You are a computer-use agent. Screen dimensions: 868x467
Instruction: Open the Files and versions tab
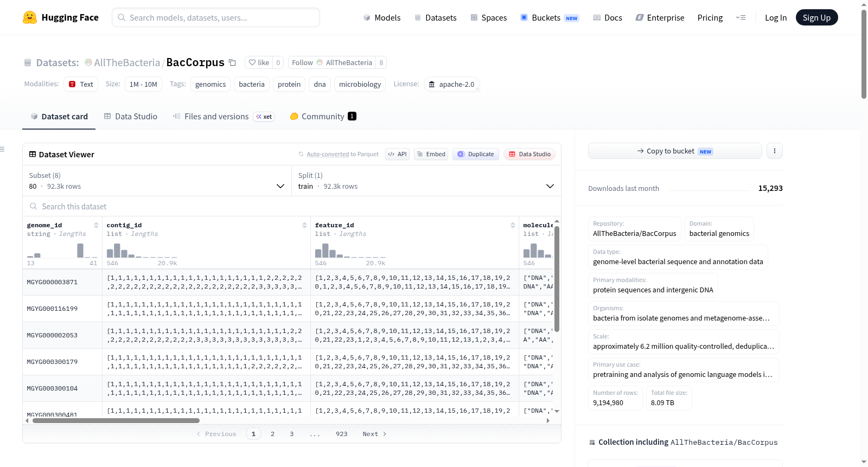pyautogui.click(x=223, y=117)
